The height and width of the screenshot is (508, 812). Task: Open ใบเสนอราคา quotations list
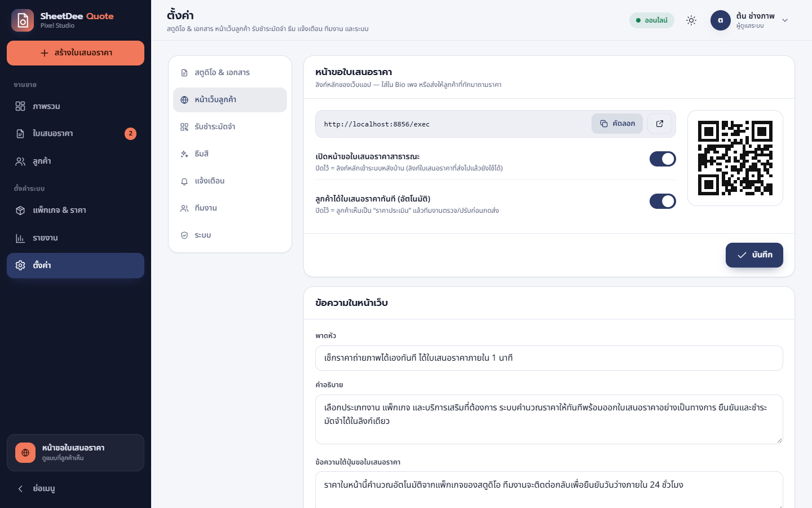pos(76,134)
